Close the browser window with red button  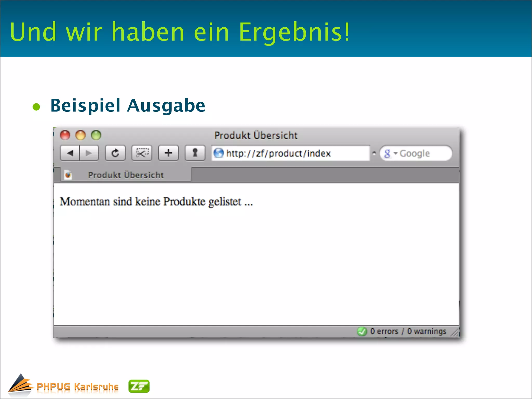click(x=65, y=135)
